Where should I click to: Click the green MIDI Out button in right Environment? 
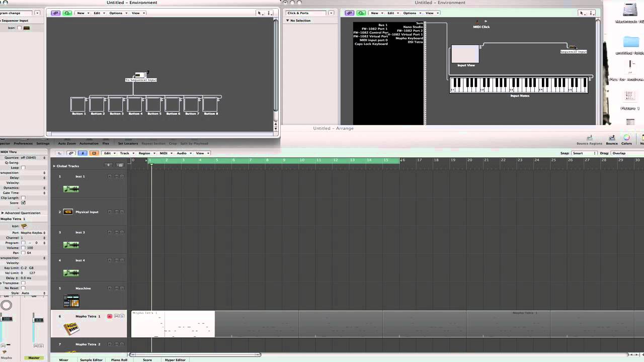(361, 13)
